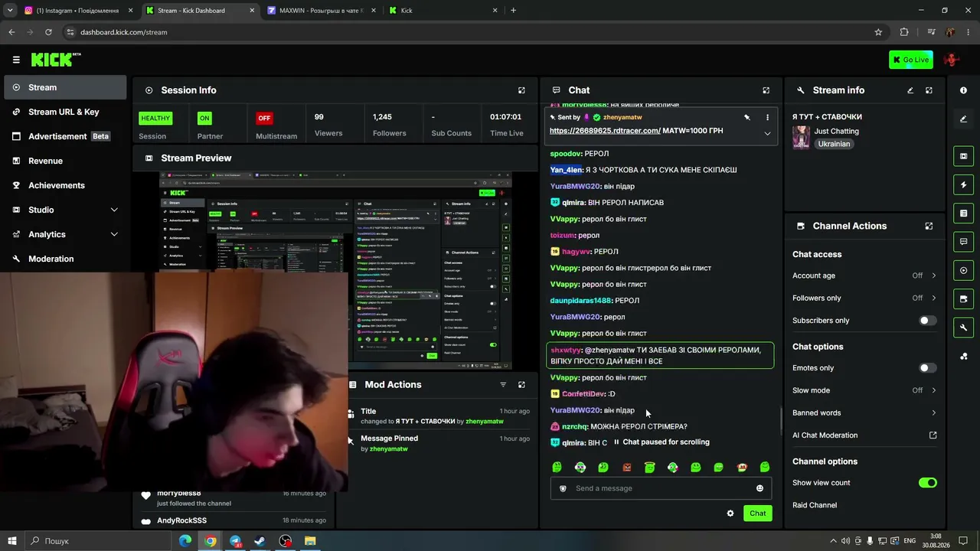
Task: Open Account age chat access options
Action: (x=864, y=275)
